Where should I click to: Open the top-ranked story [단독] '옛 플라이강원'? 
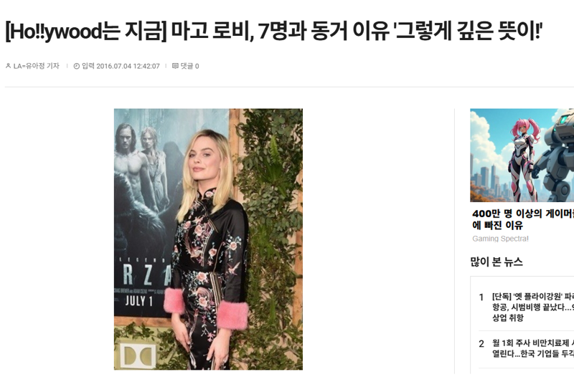pyautogui.click(x=532, y=307)
